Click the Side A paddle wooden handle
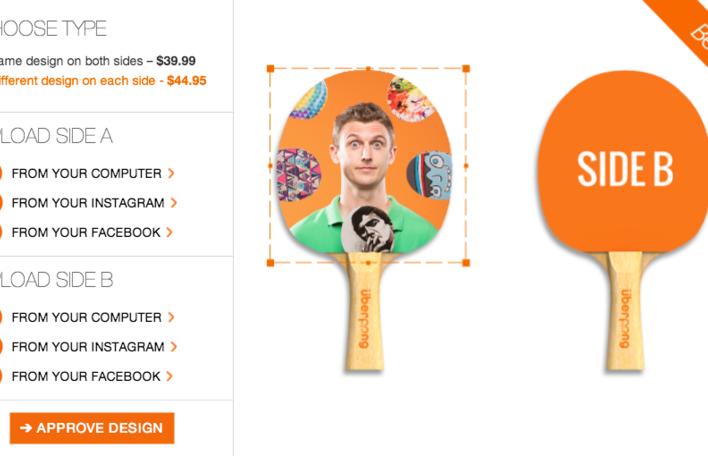This screenshot has height=456, width=708. (364, 314)
